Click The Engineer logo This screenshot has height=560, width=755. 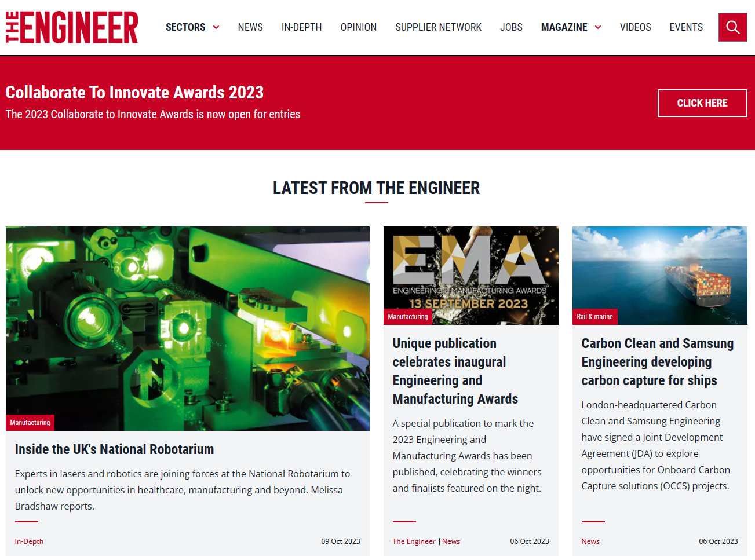72,27
